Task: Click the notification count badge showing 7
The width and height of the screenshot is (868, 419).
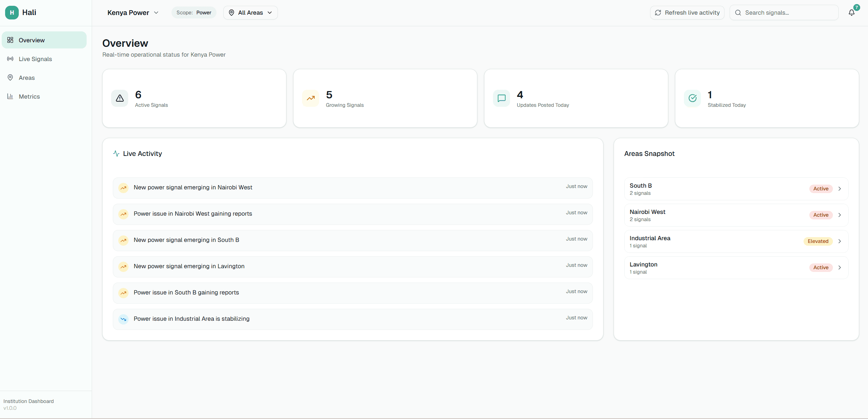Action: [x=856, y=8]
